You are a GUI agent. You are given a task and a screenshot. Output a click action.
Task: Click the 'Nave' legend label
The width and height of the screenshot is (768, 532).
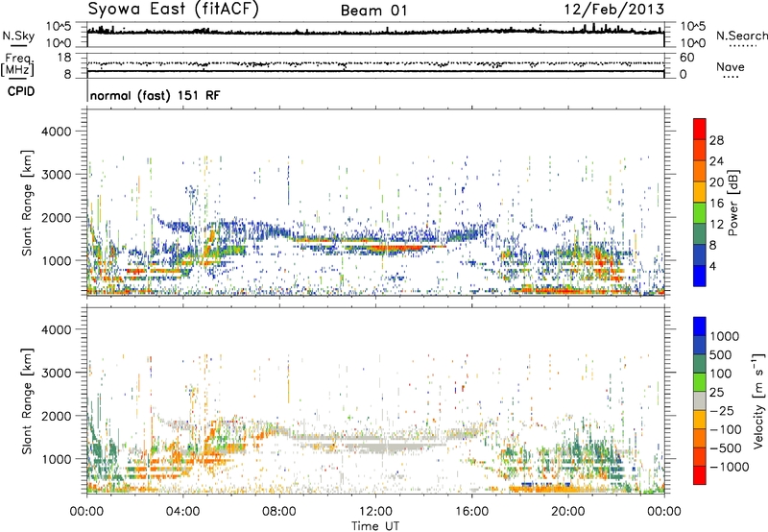click(x=731, y=66)
